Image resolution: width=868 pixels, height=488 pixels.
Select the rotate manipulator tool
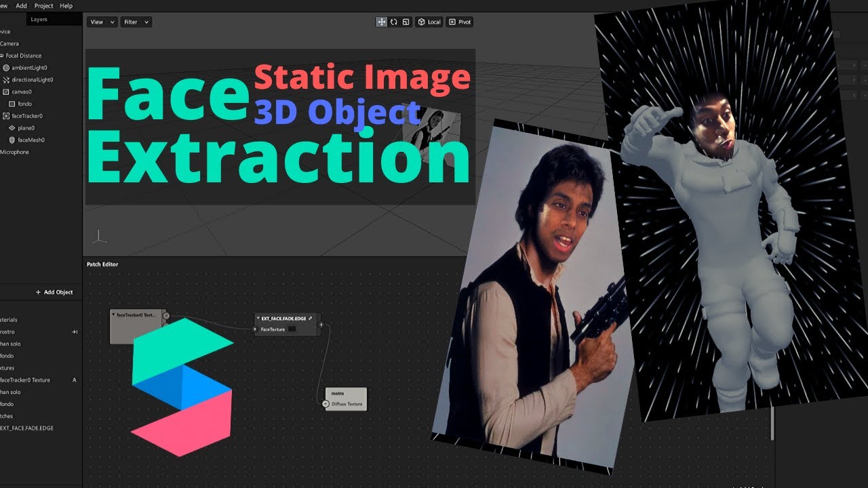(x=393, y=22)
